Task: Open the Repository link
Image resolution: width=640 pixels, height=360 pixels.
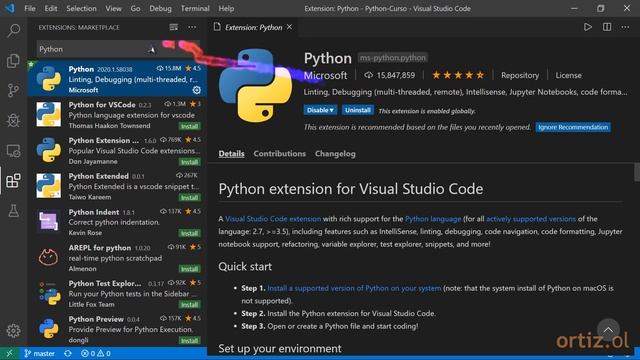Action: [x=520, y=75]
